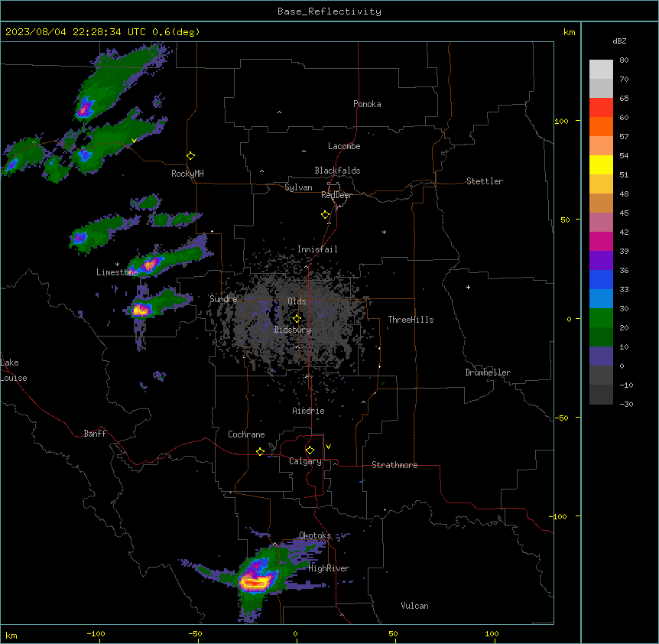Pick the pure orange swatch between 60 and 57

(x=601, y=126)
